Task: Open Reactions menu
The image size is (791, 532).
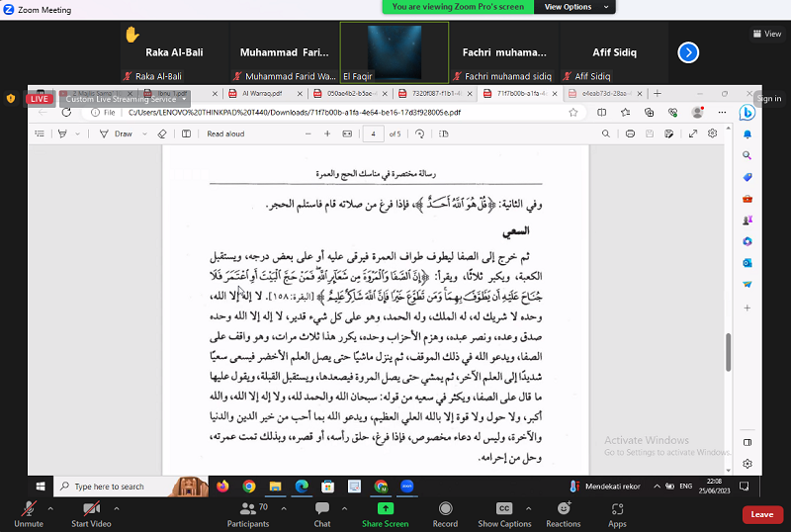Action: (x=564, y=514)
